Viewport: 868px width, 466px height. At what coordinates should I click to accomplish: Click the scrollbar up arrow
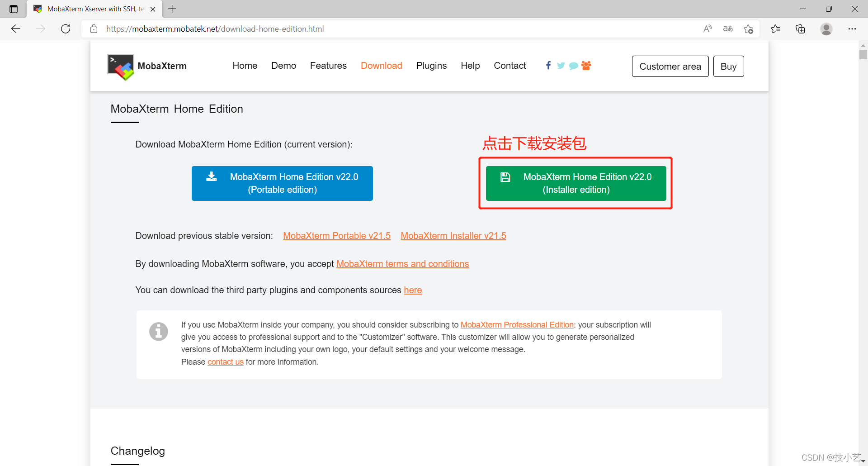pos(863,45)
